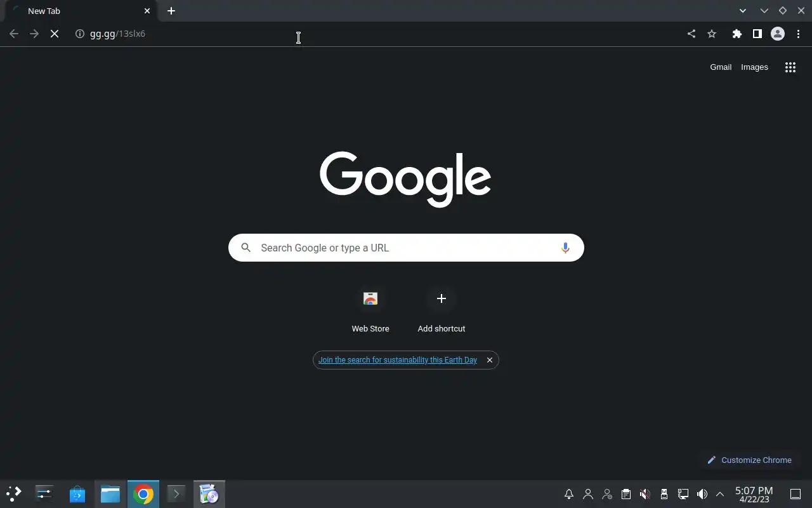
Task: Open tab search dropdown arrow
Action: click(743, 11)
